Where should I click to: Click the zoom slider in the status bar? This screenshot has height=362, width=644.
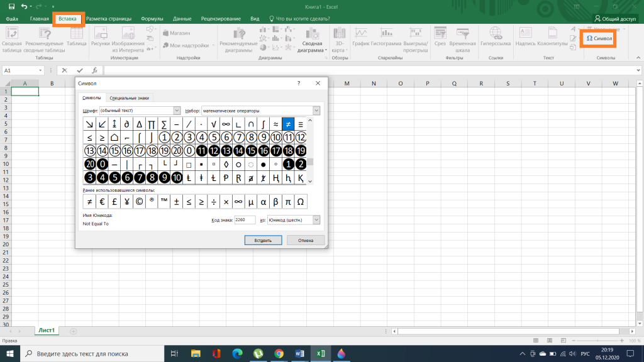point(597,341)
